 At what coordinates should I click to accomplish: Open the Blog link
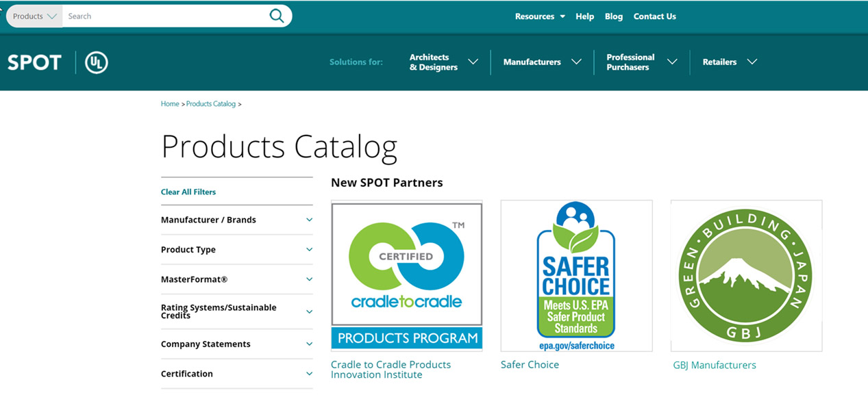coord(614,16)
